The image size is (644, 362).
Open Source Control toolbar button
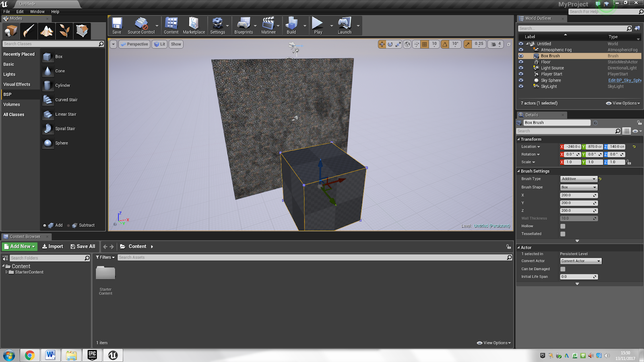click(x=141, y=26)
